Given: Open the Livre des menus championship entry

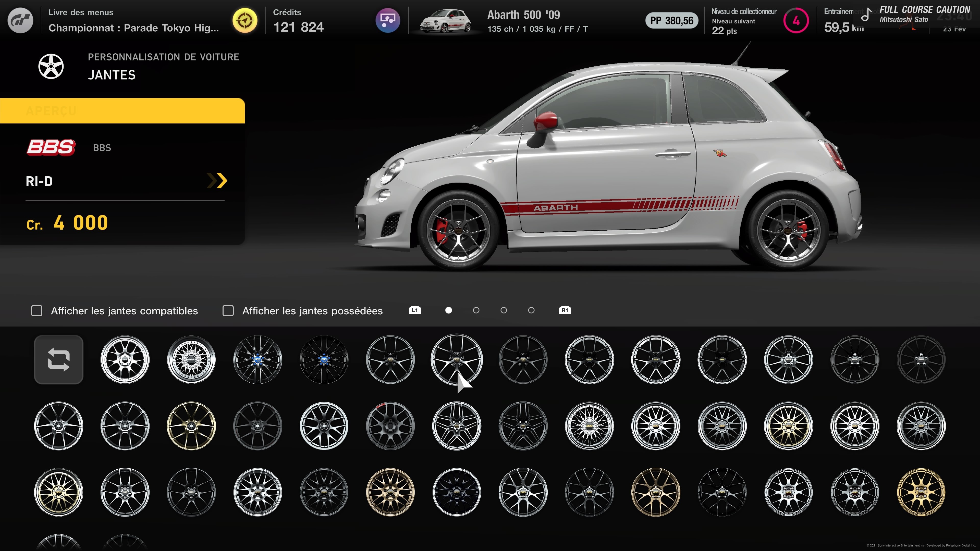Looking at the screenshot, I should 133,20.
